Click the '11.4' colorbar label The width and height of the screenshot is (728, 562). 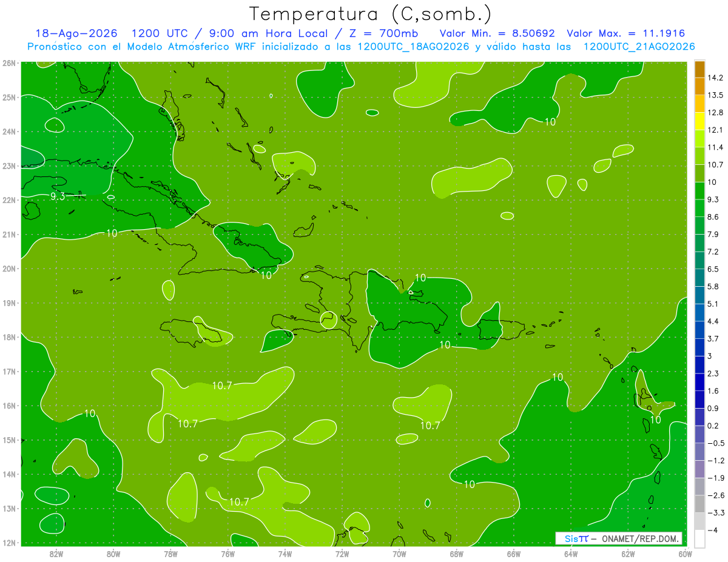coord(715,147)
